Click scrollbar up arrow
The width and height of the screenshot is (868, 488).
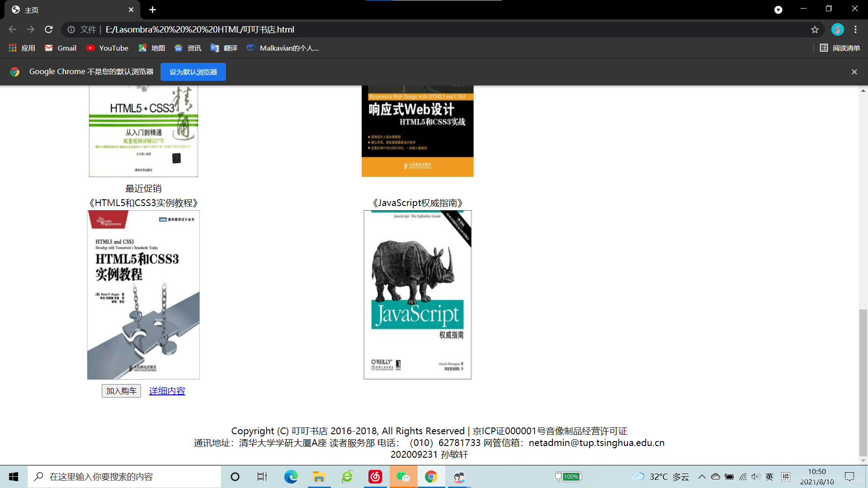click(863, 91)
